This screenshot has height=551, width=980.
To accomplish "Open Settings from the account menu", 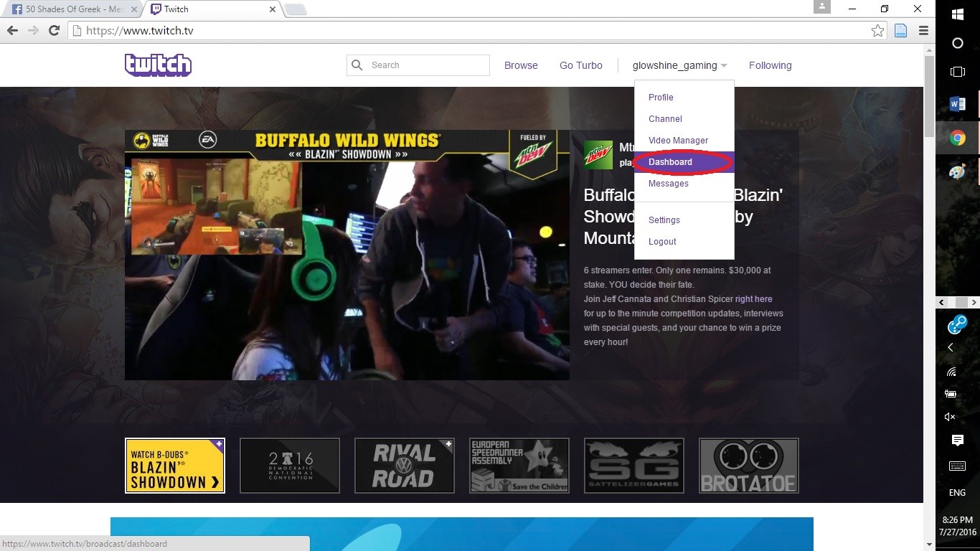I will (664, 220).
